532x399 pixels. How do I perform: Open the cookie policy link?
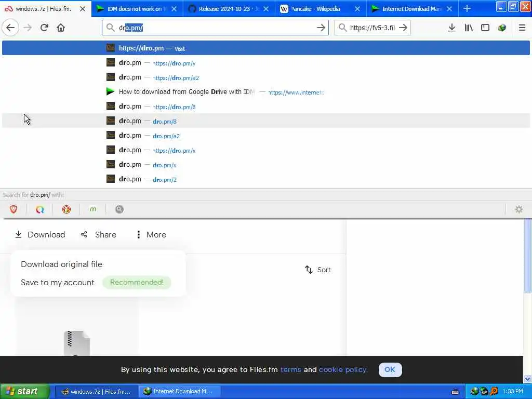pos(343,369)
